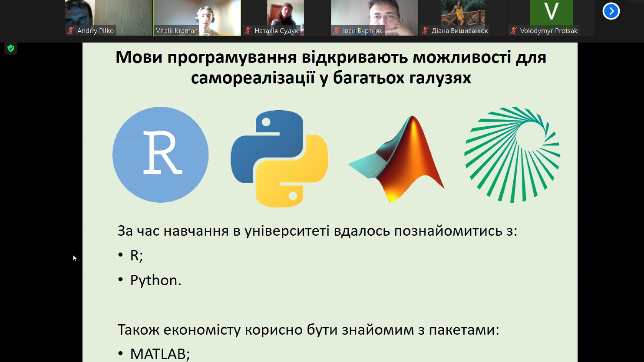Click Діана Вишиванюк's muted microphone icon
The image size is (644, 362).
click(x=425, y=31)
